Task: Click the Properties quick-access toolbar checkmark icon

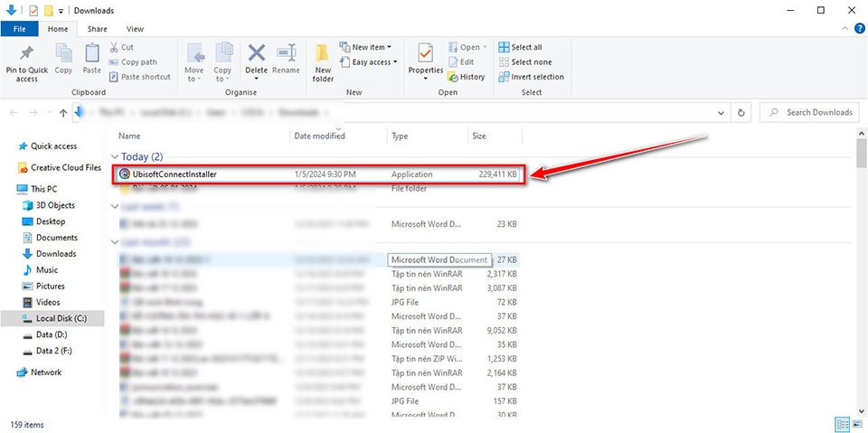Action: point(33,11)
